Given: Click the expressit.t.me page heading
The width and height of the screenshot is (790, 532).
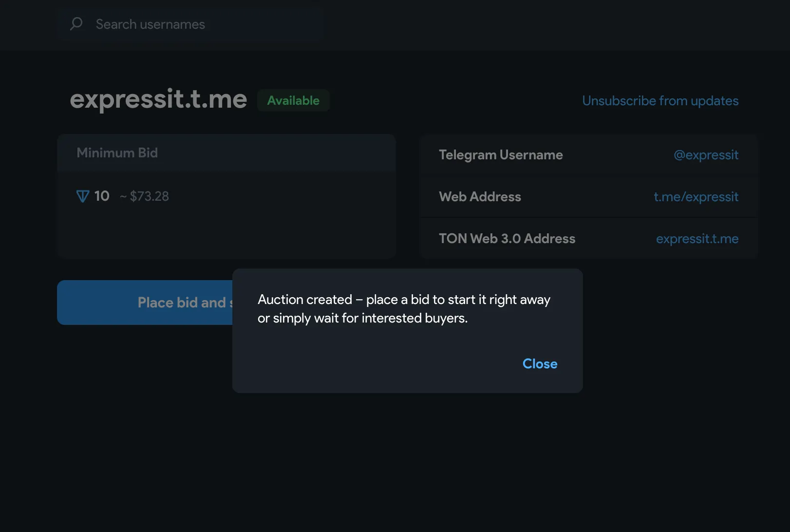Looking at the screenshot, I should coord(158,99).
